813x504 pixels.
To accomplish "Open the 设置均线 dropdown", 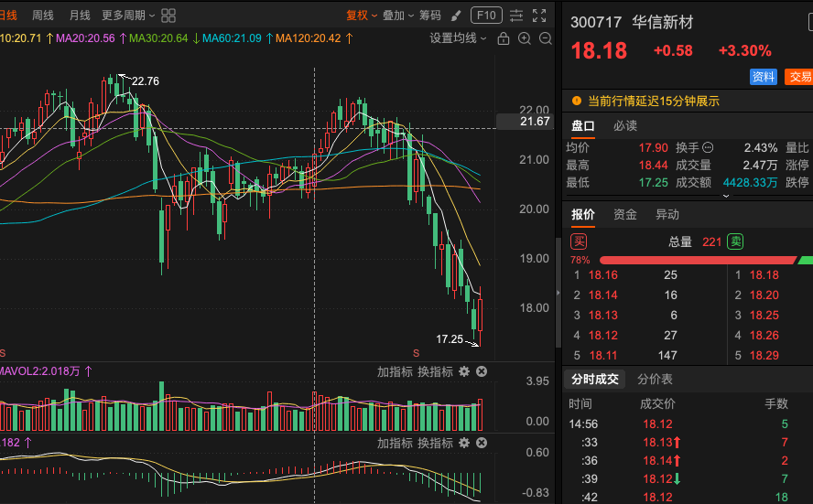I will click(x=458, y=38).
